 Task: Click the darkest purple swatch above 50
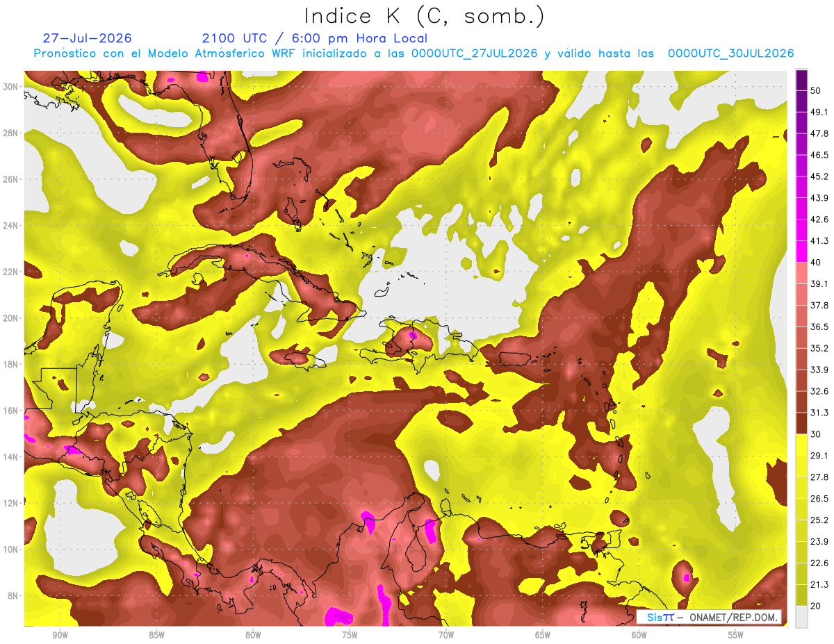point(801,80)
